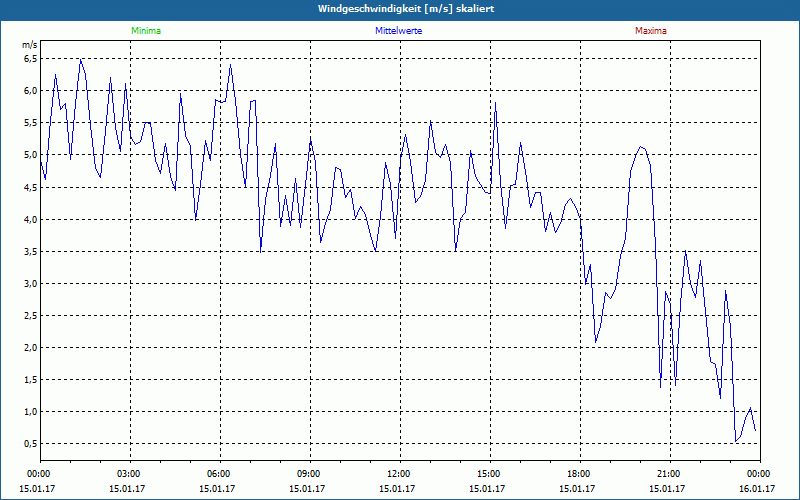This screenshot has height=500, width=800.
Task: Click the 5,0 y-axis value
Action: point(31,155)
